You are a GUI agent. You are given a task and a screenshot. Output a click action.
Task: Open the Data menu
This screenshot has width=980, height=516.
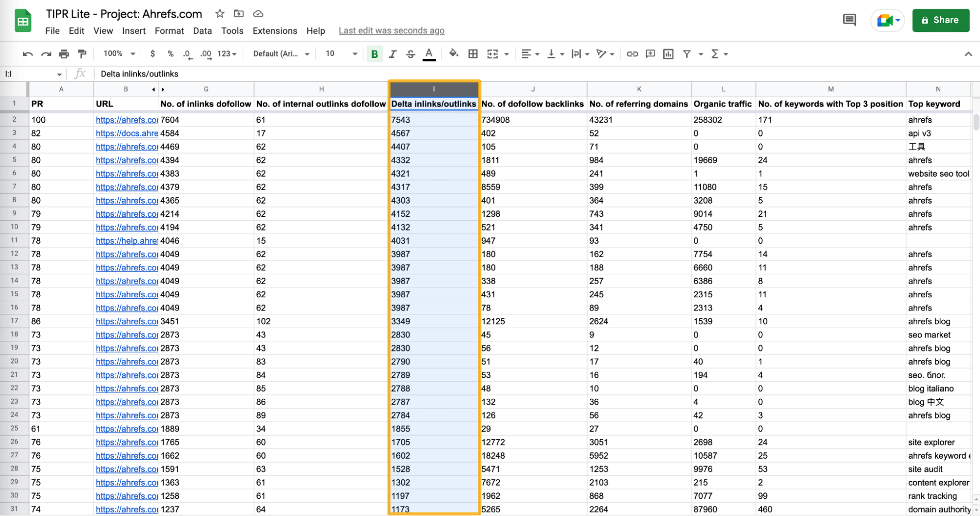click(x=202, y=30)
